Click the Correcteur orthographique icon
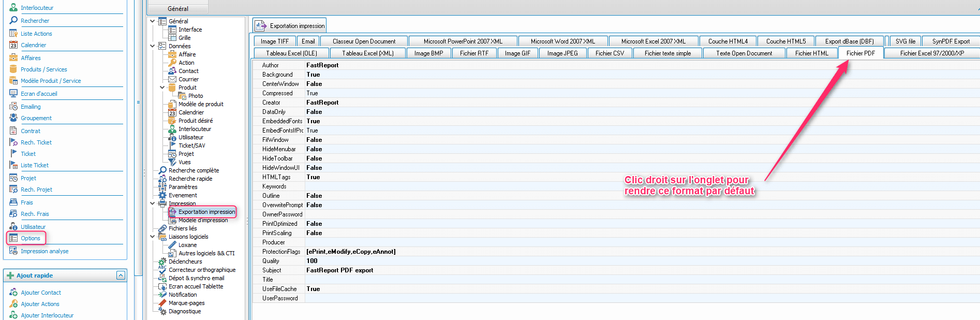980x320 pixels. (162, 270)
